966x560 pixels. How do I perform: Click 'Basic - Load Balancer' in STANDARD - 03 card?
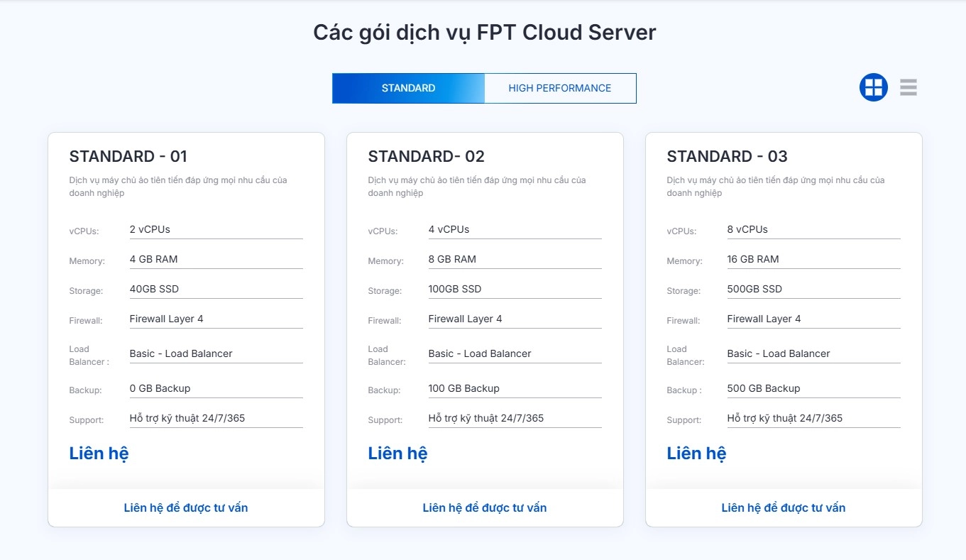[x=779, y=353]
